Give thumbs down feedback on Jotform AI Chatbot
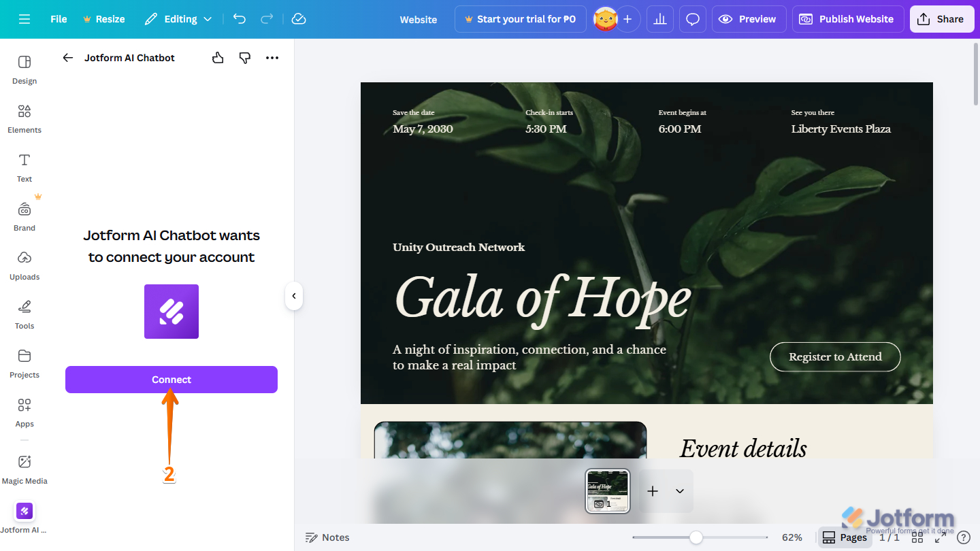The image size is (980, 551). coord(244,58)
